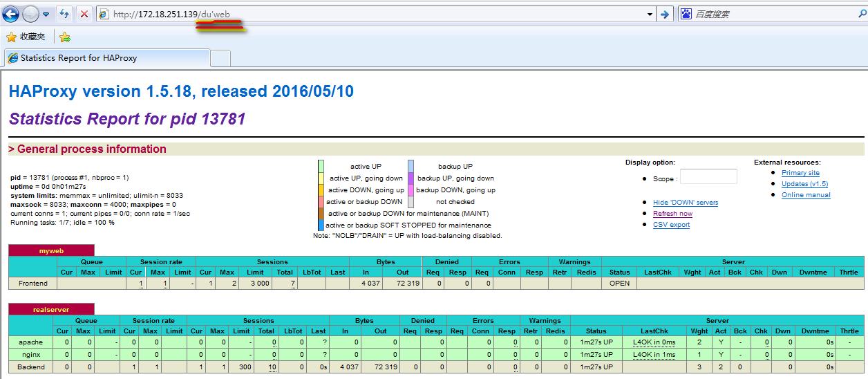This screenshot has height=379, width=868.
Task: Click the Go arrow beside the address bar
Action: 665,14
